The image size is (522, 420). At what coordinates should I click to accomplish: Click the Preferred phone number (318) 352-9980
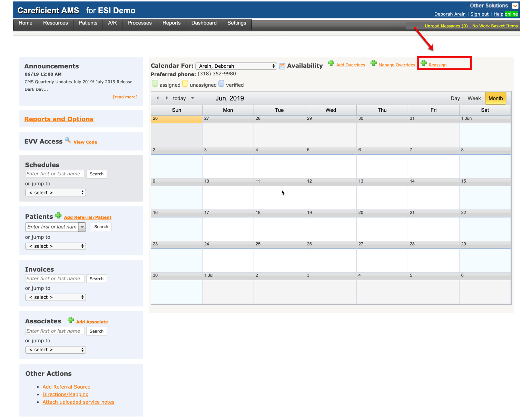pyautogui.click(x=217, y=74)
